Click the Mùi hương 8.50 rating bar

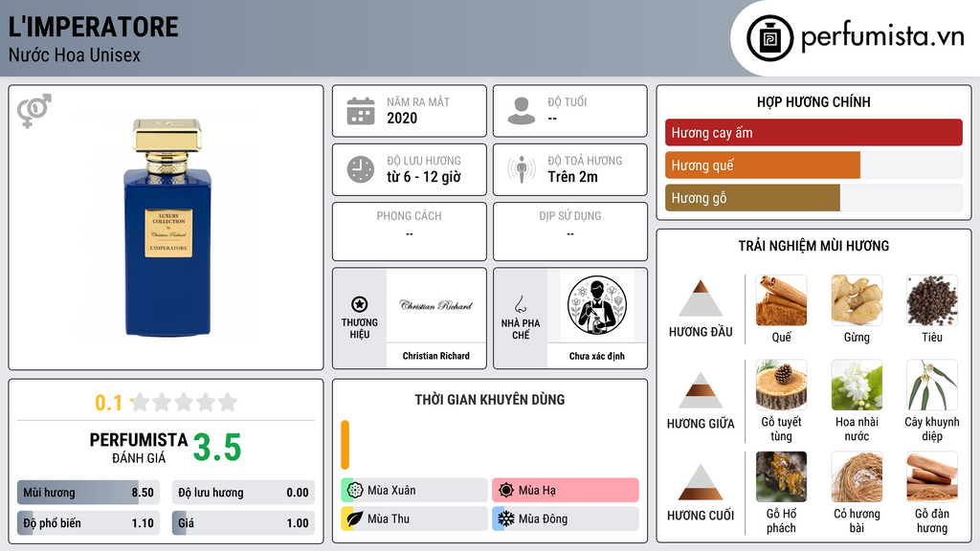(88, 493)
